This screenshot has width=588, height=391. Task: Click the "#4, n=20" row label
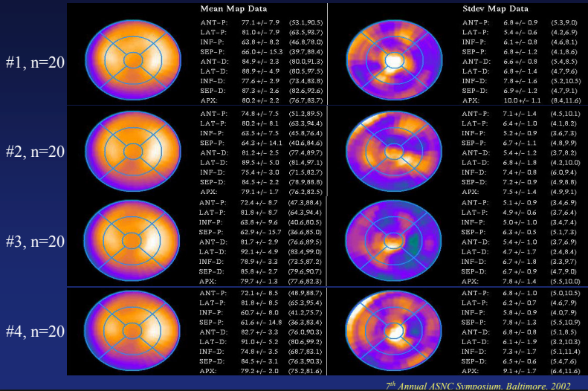pos(35,331)
